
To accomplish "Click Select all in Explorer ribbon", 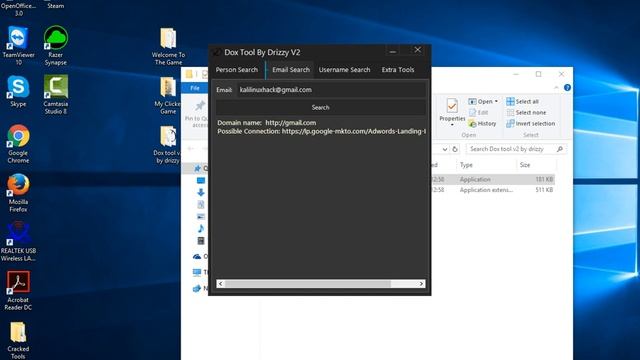I will coord(522,101).
